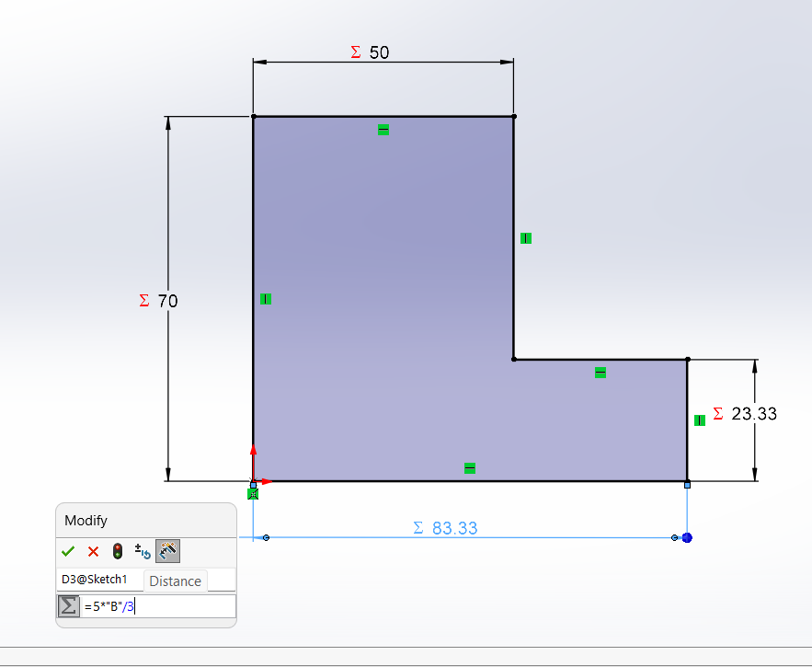Select the 50 dimension at top
Screen dimensions: 812x667
379,52
